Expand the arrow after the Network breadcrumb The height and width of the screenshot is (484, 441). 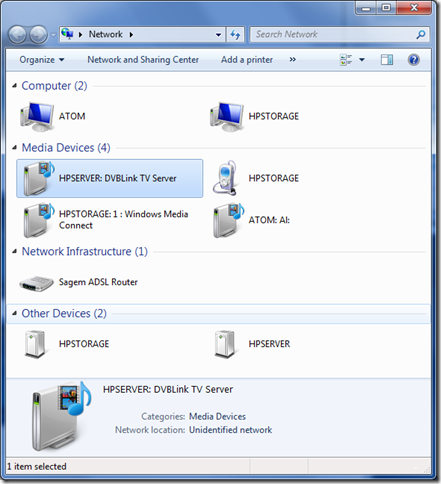131,35
